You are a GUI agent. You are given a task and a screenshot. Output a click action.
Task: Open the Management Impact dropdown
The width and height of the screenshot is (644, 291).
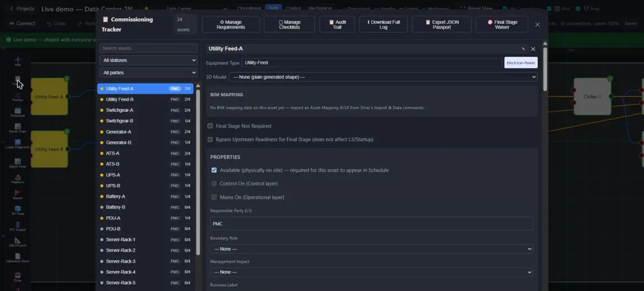pos(371,272)
